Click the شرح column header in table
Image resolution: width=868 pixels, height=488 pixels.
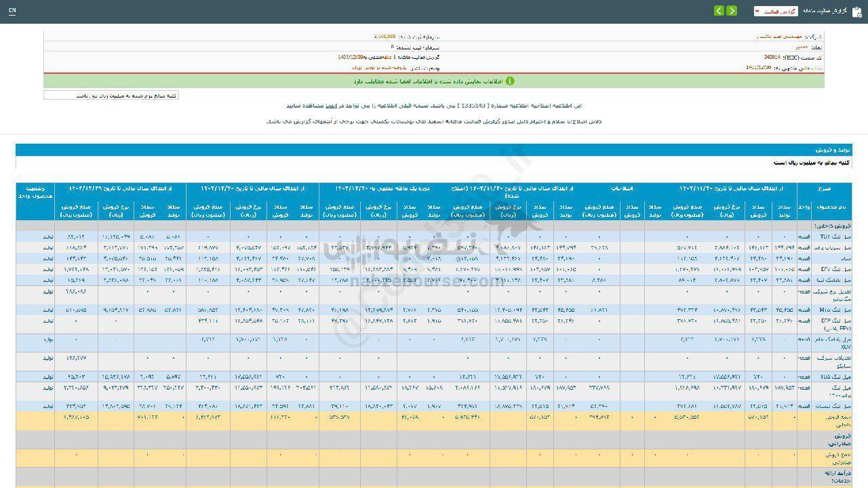[825, 188]
